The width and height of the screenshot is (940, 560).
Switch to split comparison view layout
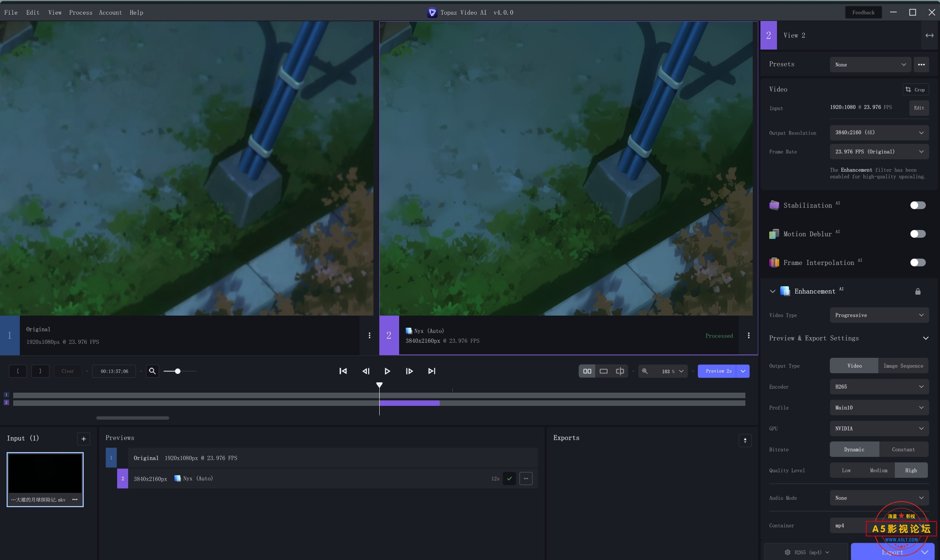point(619,371)
